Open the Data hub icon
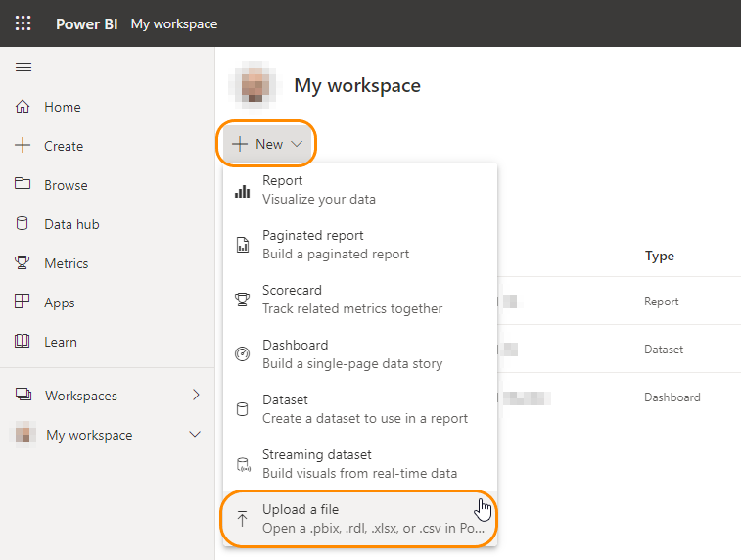Image resolution: width=741 pixels, height=560 pixels. click(x=23, y=224)
